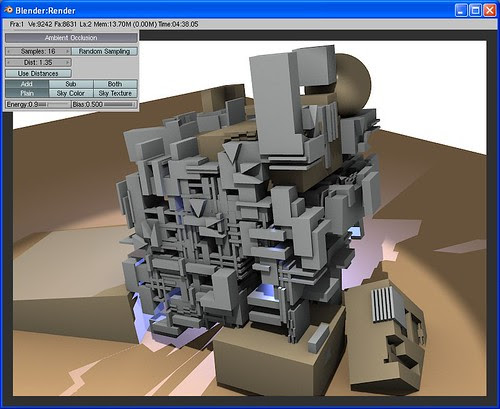Toggle the Ambient Occlusion button
The width and height of the screenshot is (500, 409).
pos(71,38)
